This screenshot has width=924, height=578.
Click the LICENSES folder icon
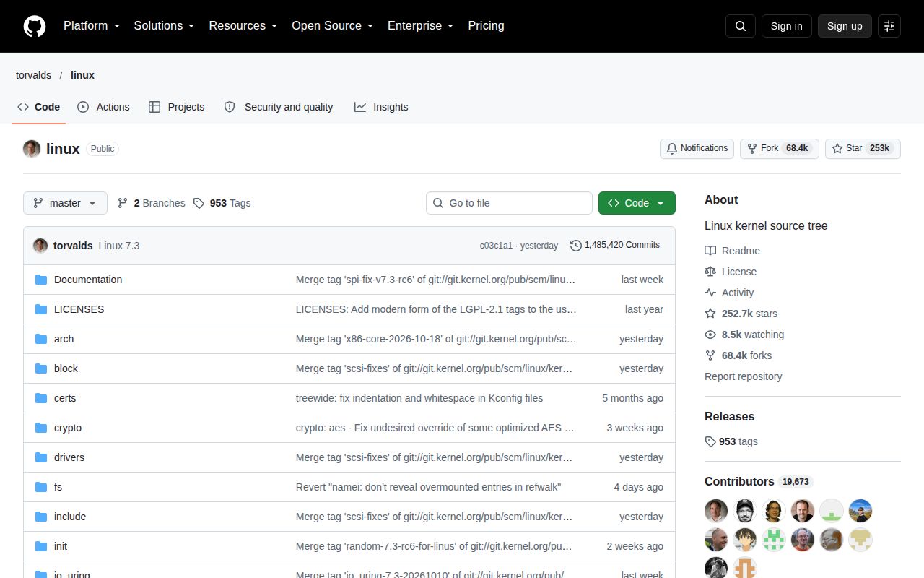41,309
